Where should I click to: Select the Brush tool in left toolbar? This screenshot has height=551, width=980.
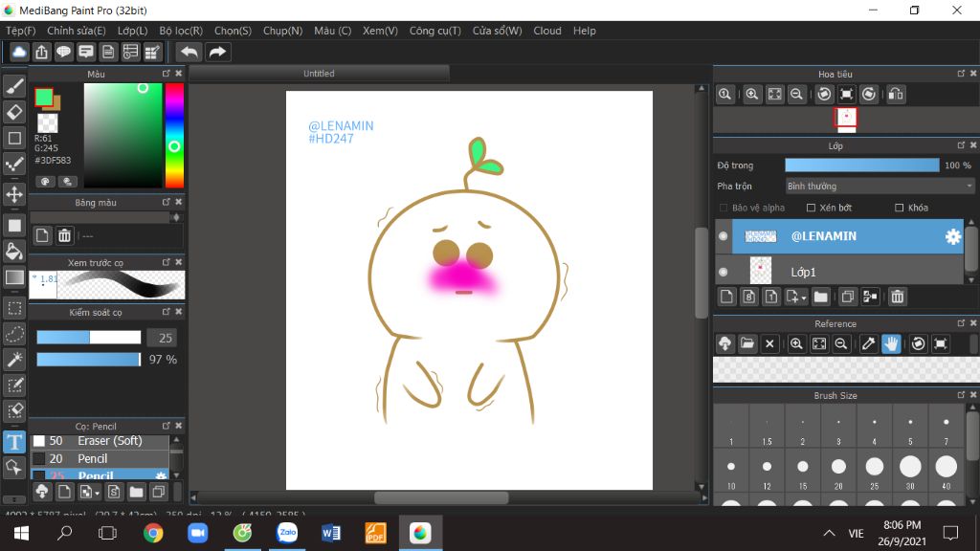pos(14,86)
